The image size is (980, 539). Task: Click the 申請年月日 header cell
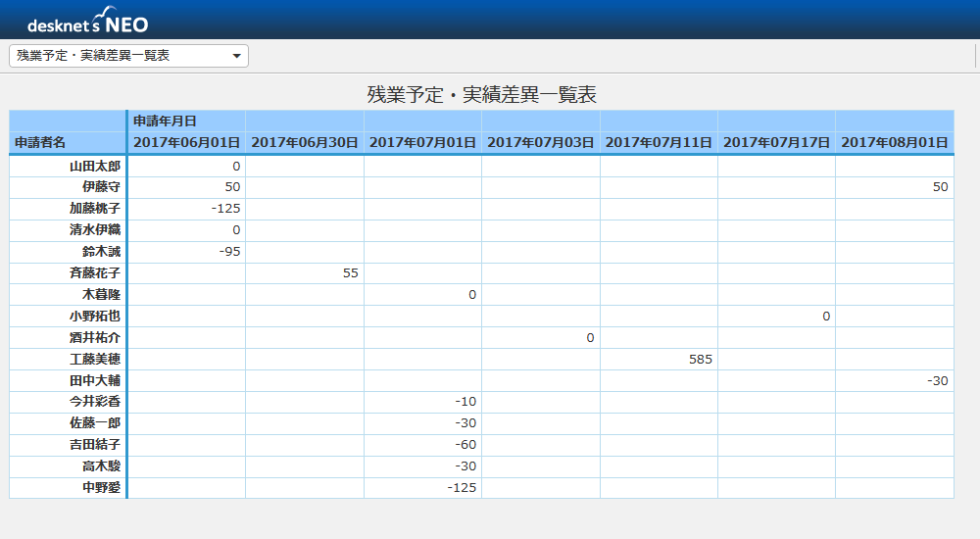(x=165, y=121)
